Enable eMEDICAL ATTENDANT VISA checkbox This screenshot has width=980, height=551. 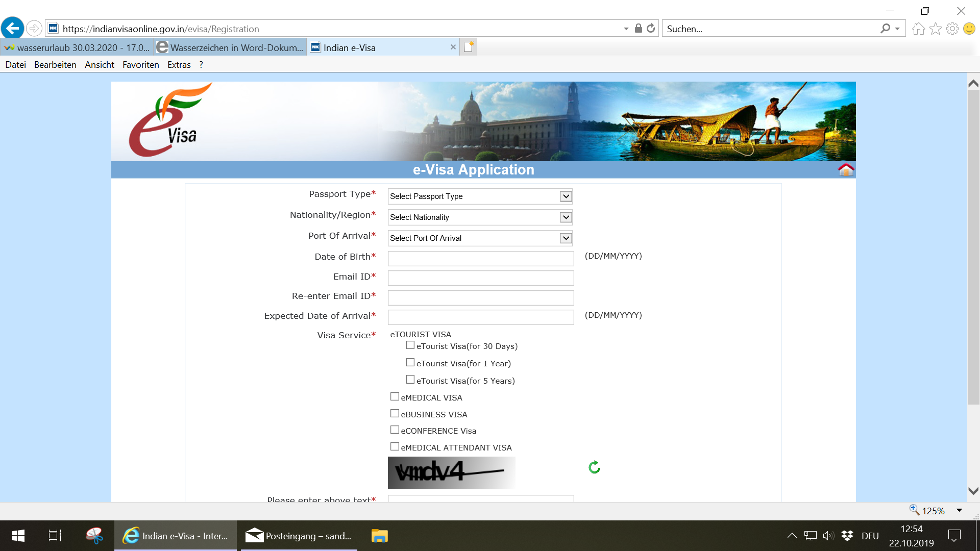tap(395, 447)
